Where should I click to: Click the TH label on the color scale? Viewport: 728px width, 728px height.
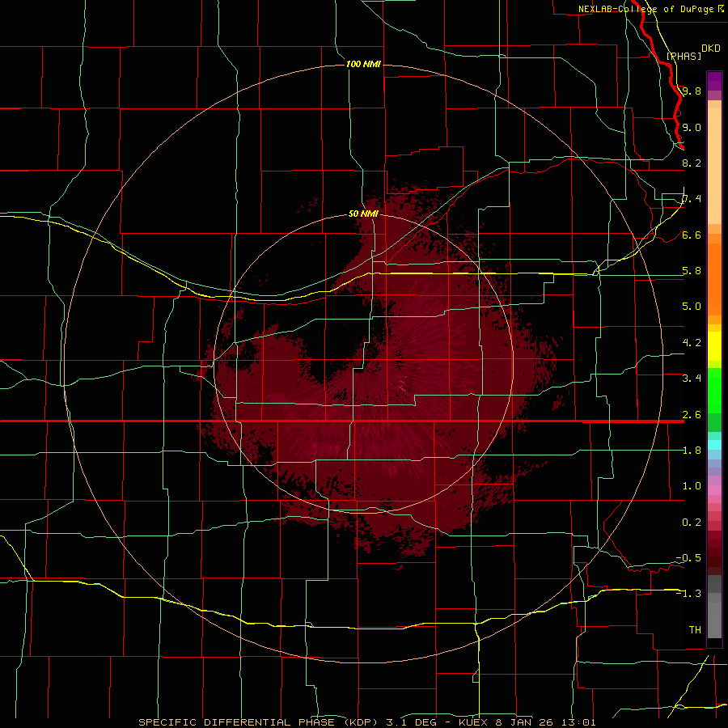coord(695,630)
